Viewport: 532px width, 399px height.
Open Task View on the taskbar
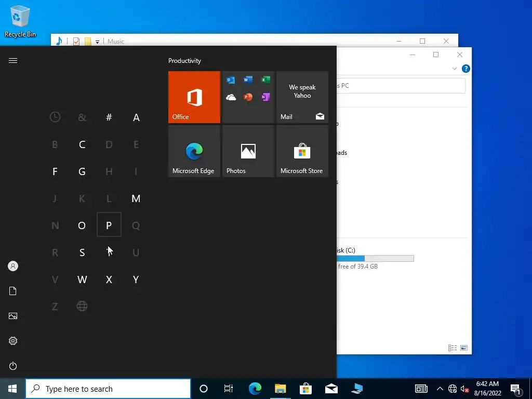(x=229, y=389)
